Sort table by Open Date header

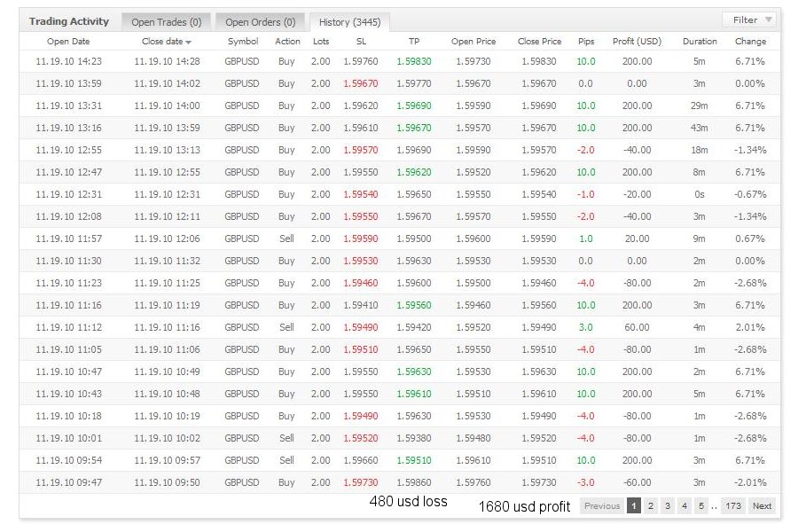(x=68, y=42)
